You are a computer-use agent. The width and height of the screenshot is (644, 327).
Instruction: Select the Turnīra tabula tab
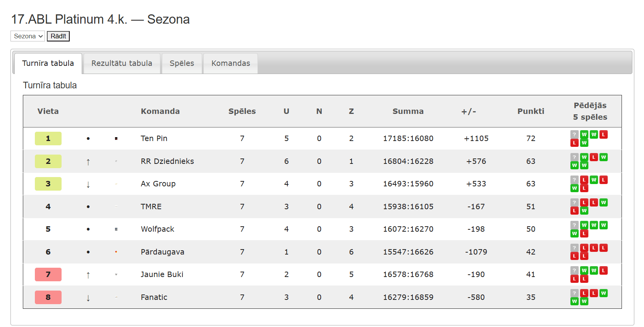tap(48, 63)
